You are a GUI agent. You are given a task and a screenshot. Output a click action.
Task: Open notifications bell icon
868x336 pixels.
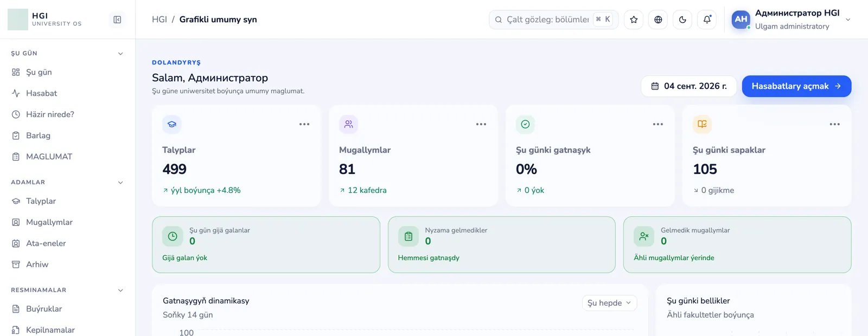pyautogui.click(x=707, y=20)
